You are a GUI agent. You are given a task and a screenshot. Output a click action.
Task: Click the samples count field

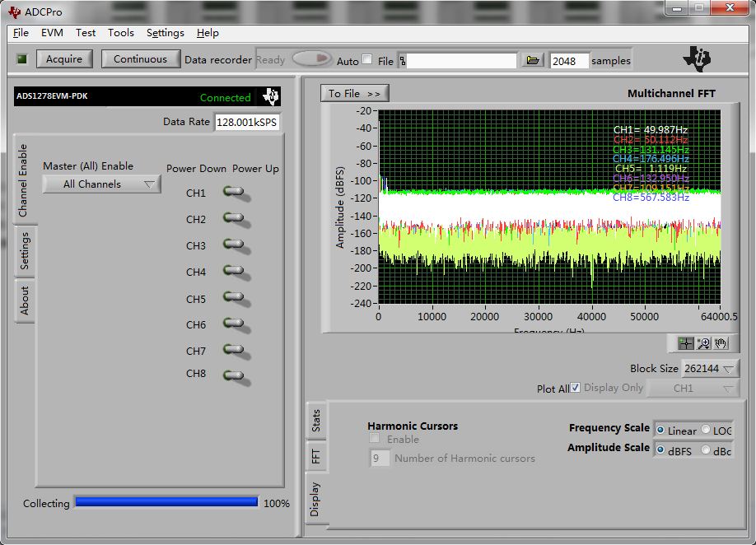point(569,61)
